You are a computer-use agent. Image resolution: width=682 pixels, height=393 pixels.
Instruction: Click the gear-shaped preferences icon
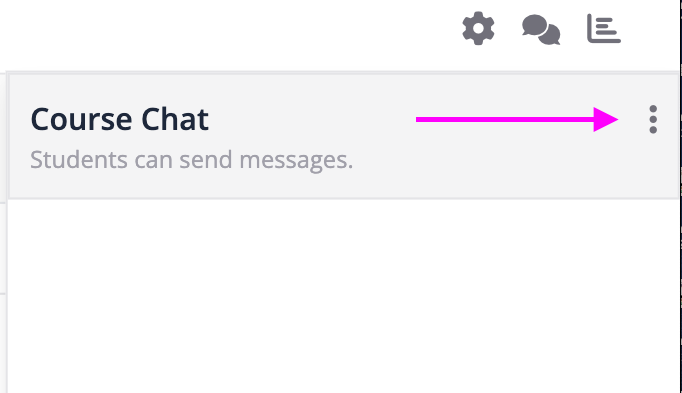coord(478,28)
